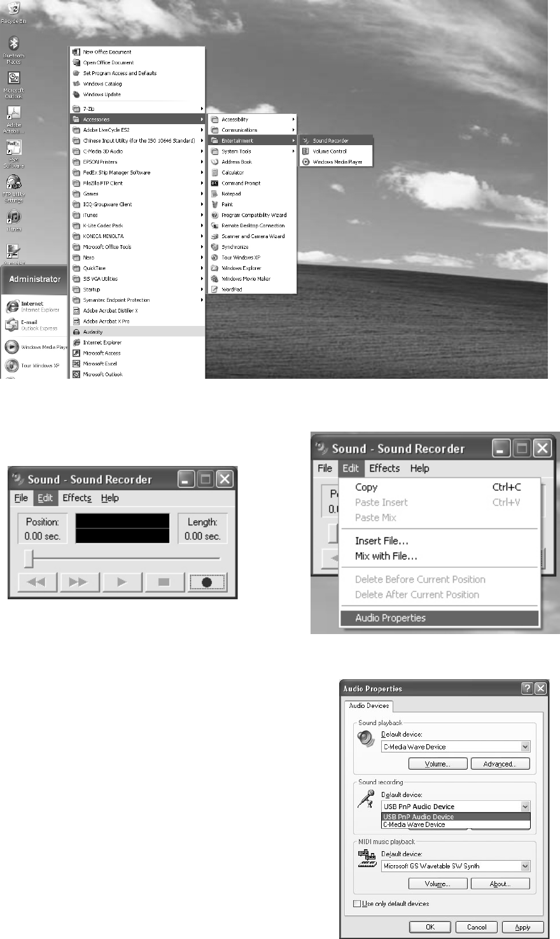This screenshot has width=560, height=939.
Task: Open Command Prompt from the Accessories menu
Action: click(252, 183)
